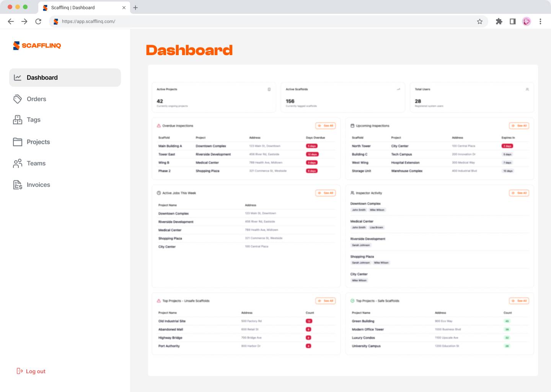Toggle the browser side panel
The width and height of the screenshot is (551, 392).
pyautogui.click(x=513, y=21)
